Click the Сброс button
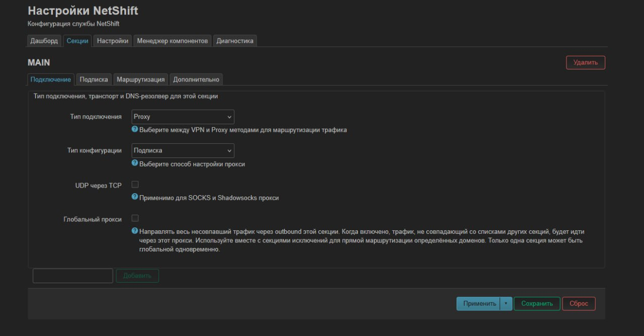The width and height of the screenshot is (644, 336). [x=579, y=304]
